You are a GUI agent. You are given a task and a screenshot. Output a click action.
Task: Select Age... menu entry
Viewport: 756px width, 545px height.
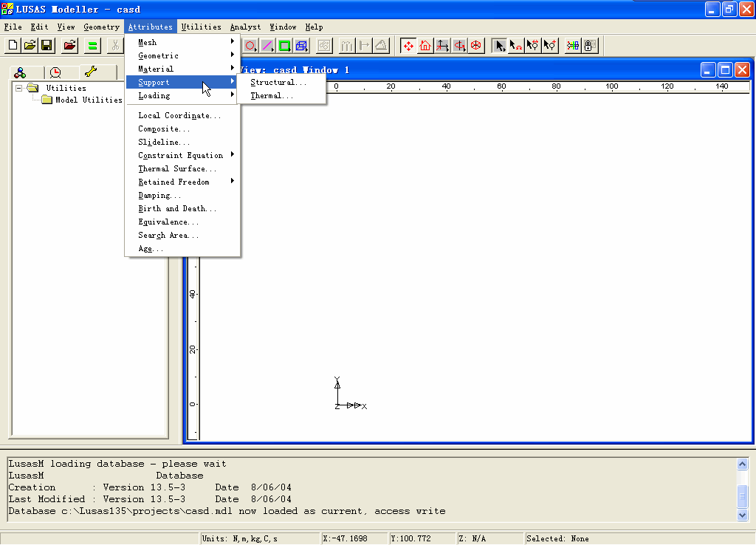click(x=182, y=249)
